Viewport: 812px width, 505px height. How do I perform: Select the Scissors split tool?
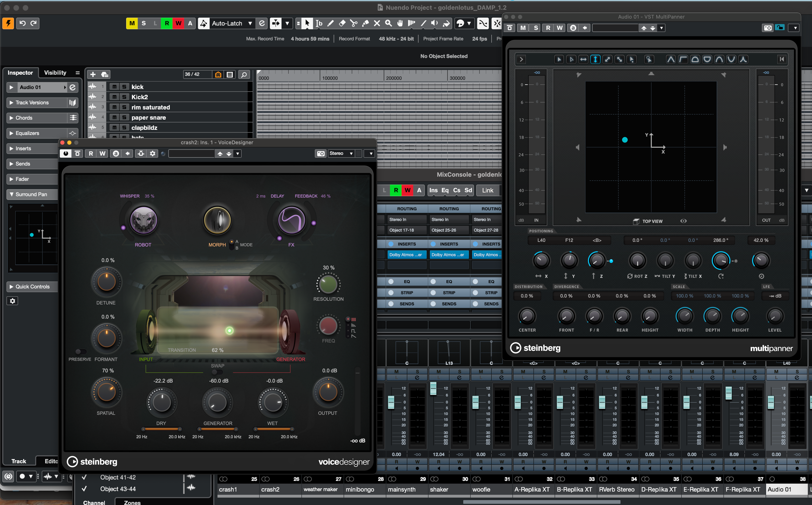click(353, 23)
